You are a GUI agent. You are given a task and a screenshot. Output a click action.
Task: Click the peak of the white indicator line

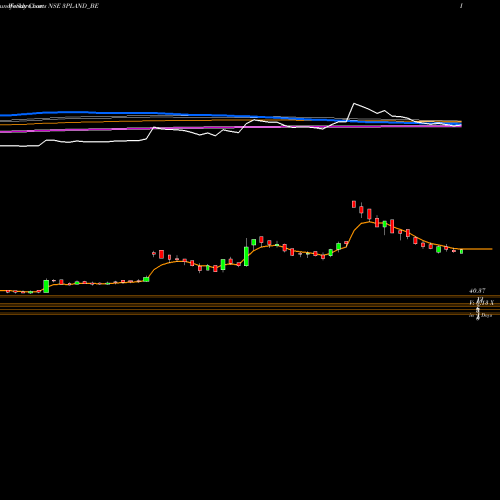354,104
